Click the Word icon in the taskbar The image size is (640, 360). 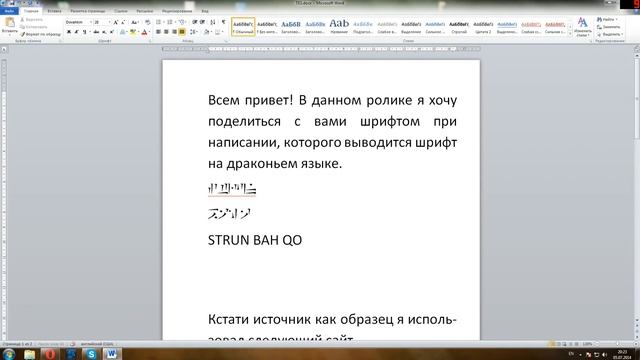pyautogui.click(x=111, y=354)
